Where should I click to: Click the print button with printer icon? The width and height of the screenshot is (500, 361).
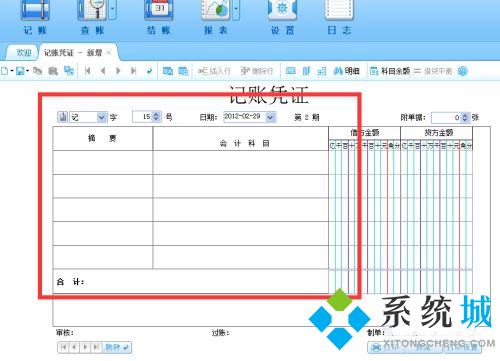point(385,348)
